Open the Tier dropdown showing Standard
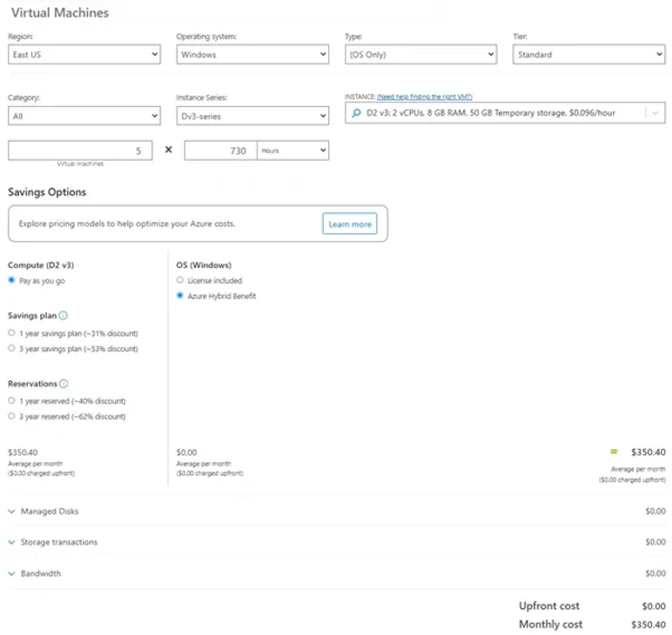Viewport: 672px width, 635px height. pyautogui.click(x=588, y=55)
